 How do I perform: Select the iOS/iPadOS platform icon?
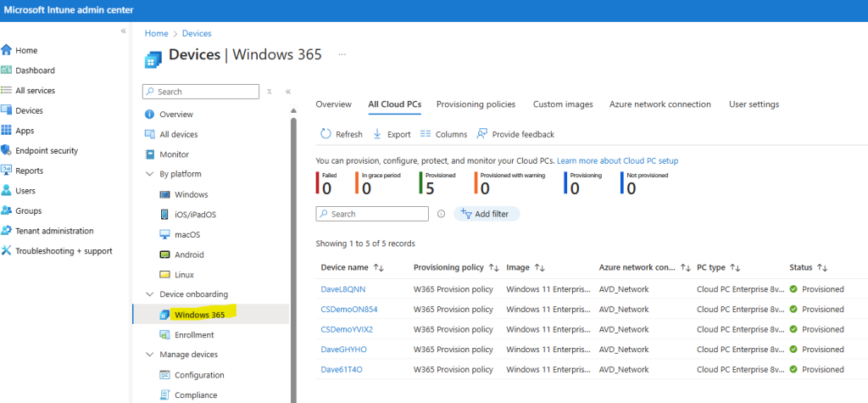click(164, 215)
